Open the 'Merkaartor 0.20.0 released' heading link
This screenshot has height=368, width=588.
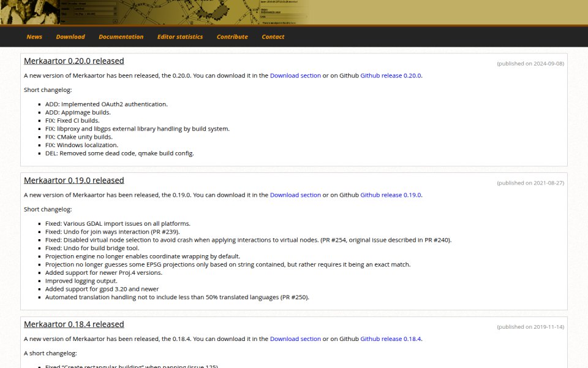pyautogui.click(x=74, y=61)
